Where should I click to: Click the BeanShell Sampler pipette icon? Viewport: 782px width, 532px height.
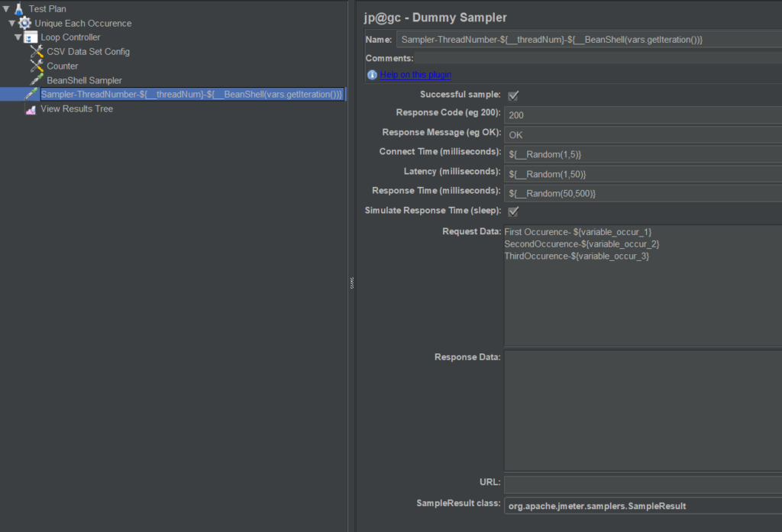point(37,80)
